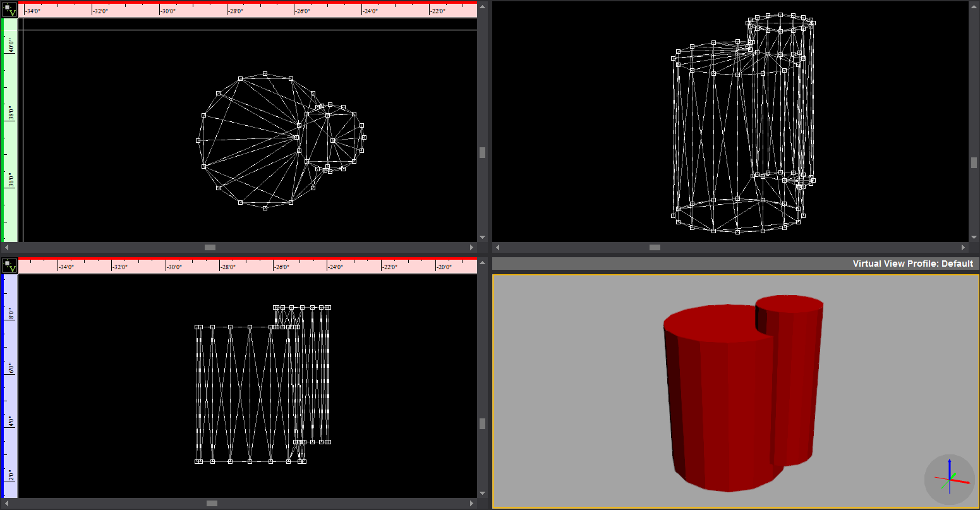Image resolution: width=980 pixels, height=510 pixels.
Task: Click the Default profile label in the view header
Action: pyautogui.click(x=958, y=264)
